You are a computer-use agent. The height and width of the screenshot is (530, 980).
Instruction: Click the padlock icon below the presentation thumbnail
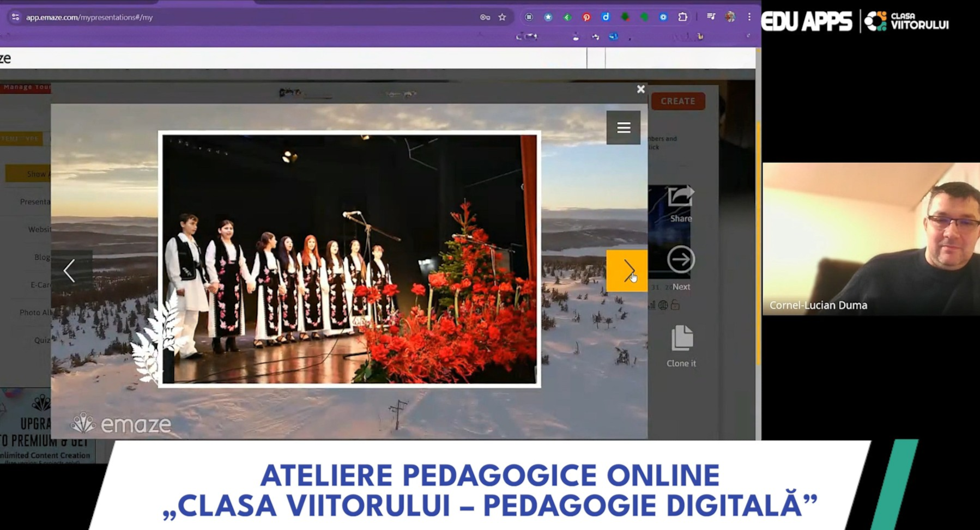pyautogui.click(x=675, y=305)
